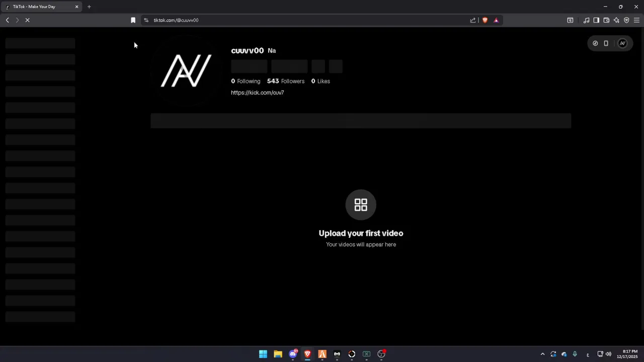The image size is (644, 362).
Task: Click the coin icon in TikTok header
Action: coord(595,43)
